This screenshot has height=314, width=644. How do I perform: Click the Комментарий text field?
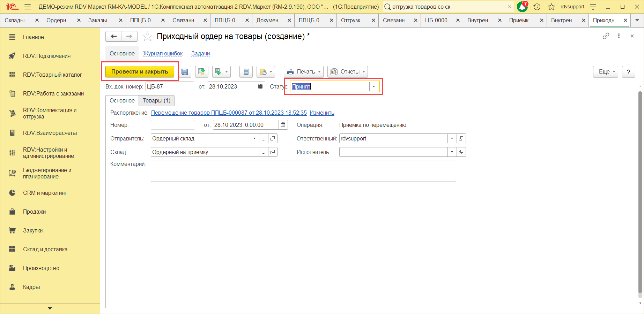click(303, 171)
